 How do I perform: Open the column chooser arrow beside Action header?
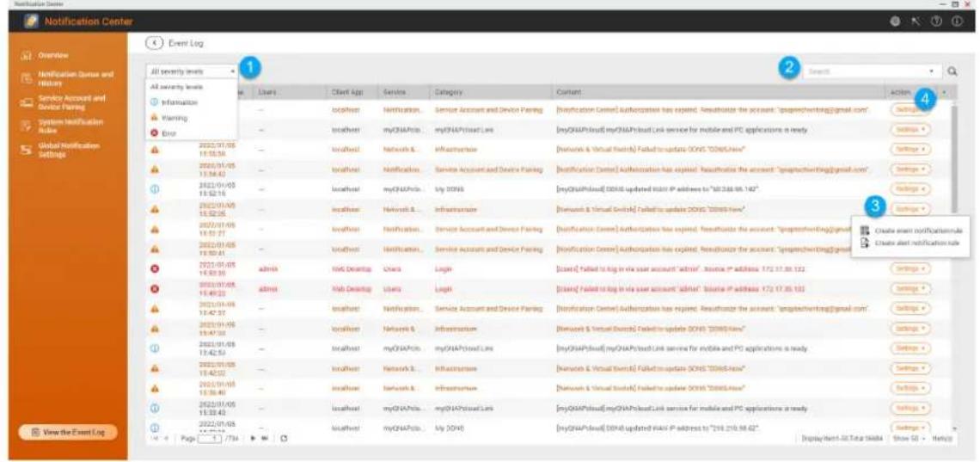[944, 92]
